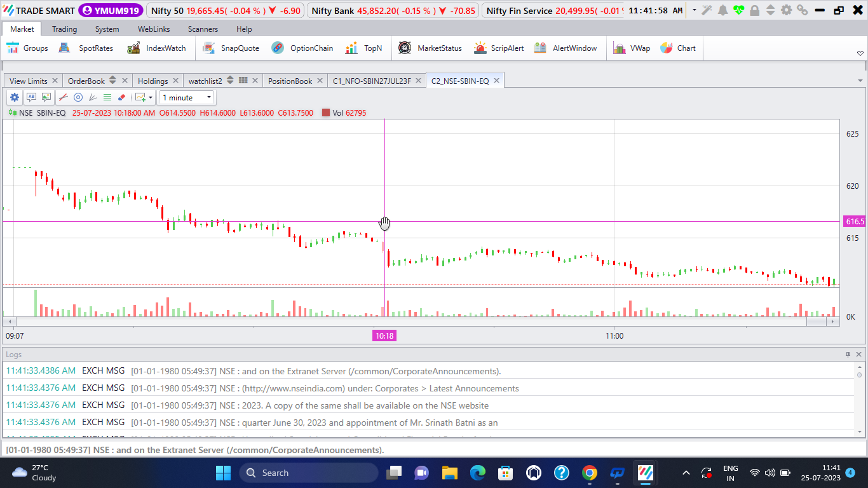Close the C2_NSE-SBIN-EQ chart tab
This screenshot has height=488, width=868.
pos(496,80)
